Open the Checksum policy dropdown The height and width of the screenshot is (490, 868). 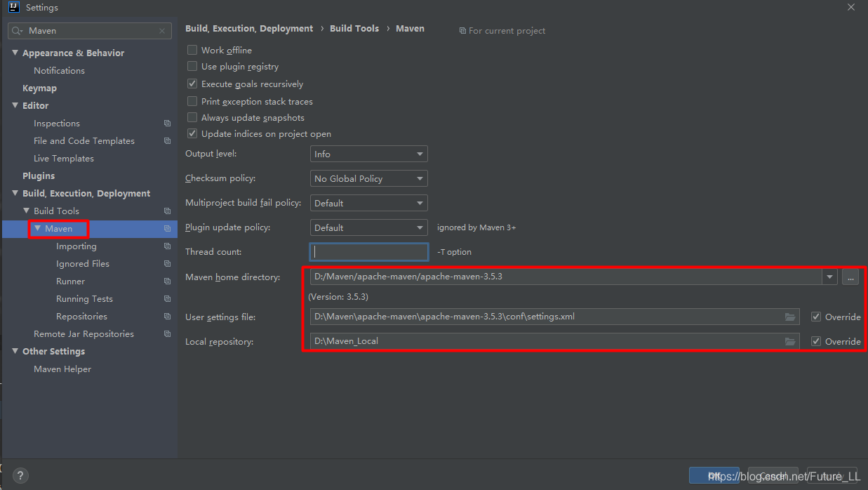(369, 178)
